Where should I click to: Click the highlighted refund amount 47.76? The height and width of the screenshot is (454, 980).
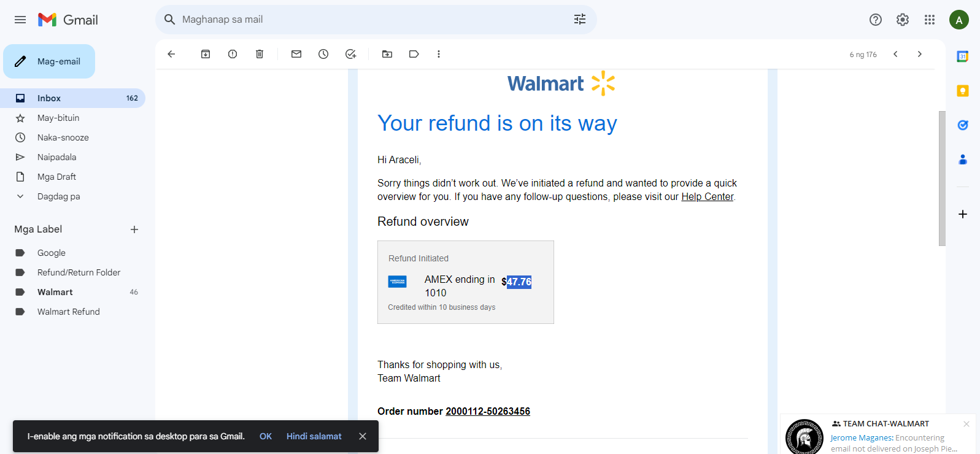519,282
